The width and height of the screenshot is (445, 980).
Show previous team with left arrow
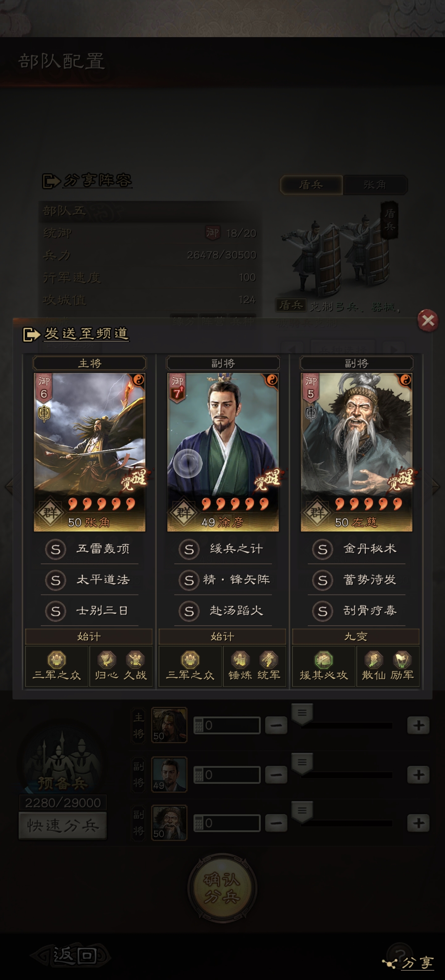coord(9,487)
